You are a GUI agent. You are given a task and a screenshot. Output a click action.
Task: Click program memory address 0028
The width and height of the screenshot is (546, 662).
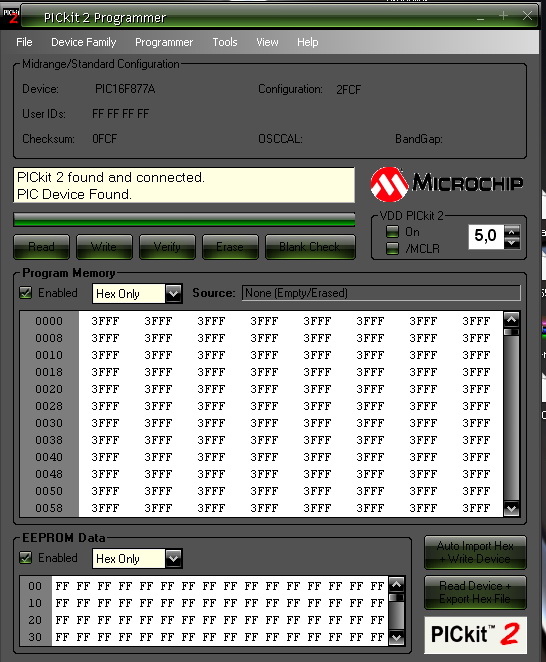(x=49, y=406)
